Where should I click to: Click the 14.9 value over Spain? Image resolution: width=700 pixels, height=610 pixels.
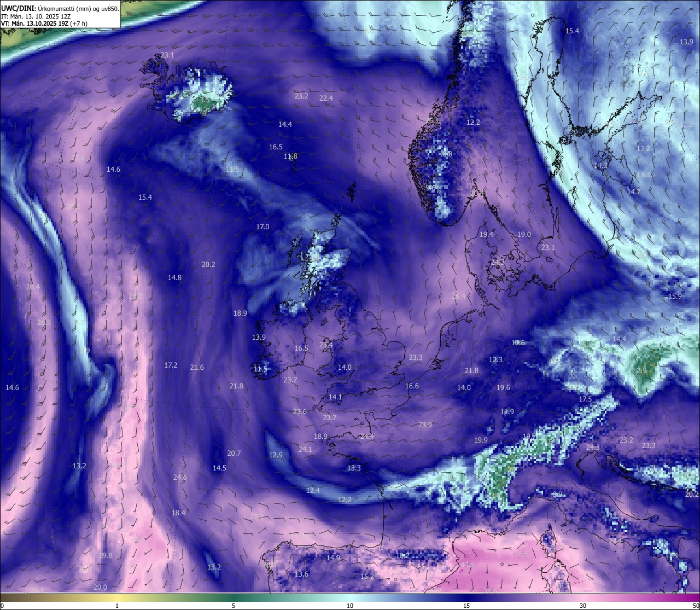(333, 557)
